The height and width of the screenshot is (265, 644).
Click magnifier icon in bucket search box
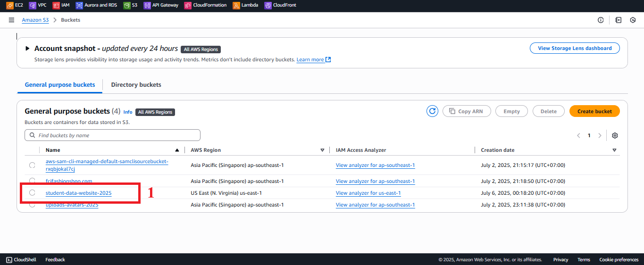coord(32,135)
